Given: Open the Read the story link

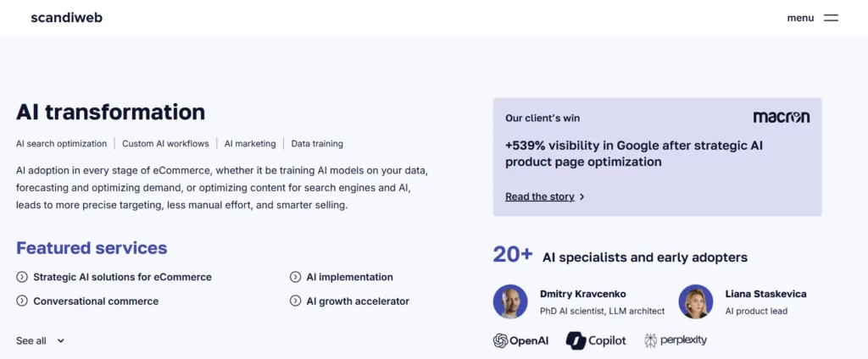Looking at the screenshot, I should coord(540,197).
